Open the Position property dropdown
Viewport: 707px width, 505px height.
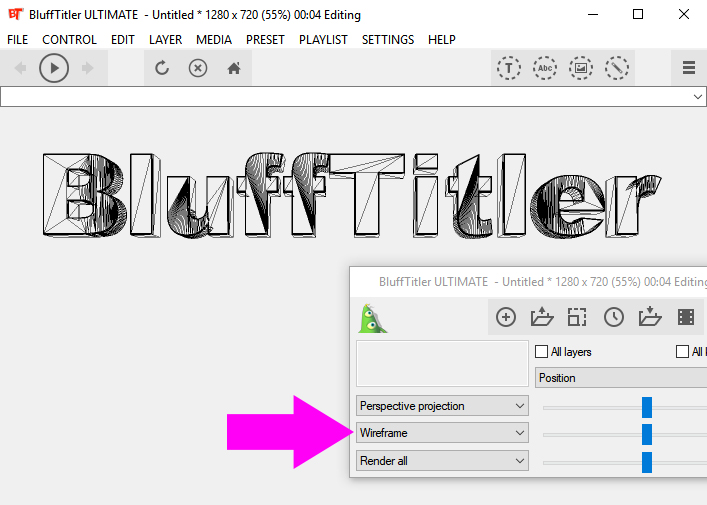(621, 378)
